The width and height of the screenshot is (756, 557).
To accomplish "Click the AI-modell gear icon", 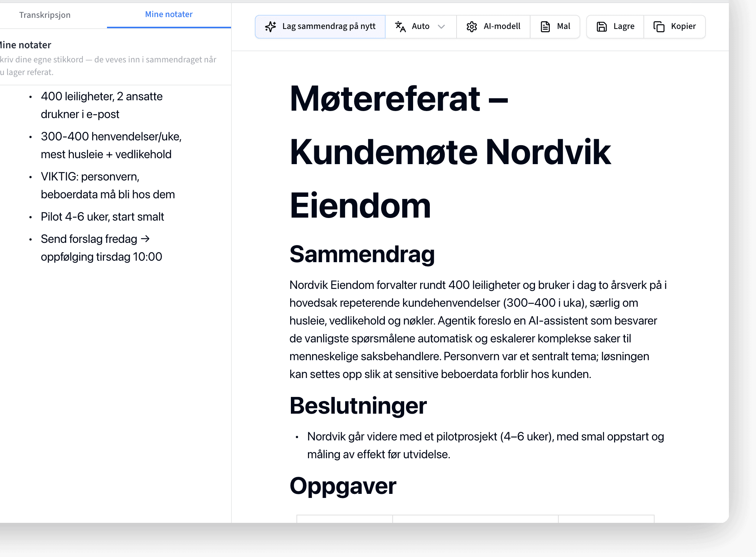I will [472, 26].
